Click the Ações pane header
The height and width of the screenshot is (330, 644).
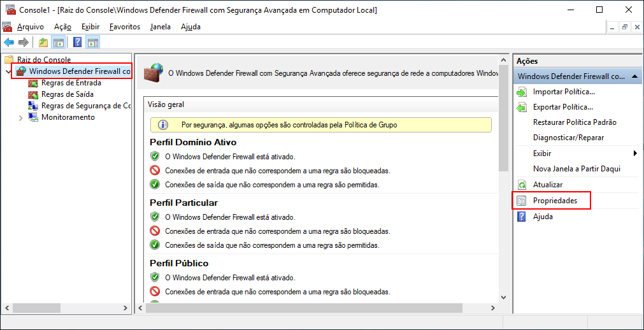[527, 61]
